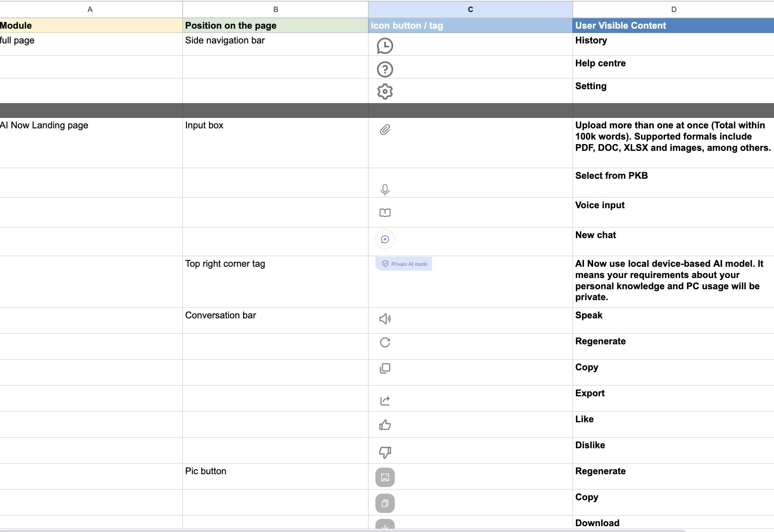Select the 'Dislike' cell
774x532 pixels.
coord(674,451)
